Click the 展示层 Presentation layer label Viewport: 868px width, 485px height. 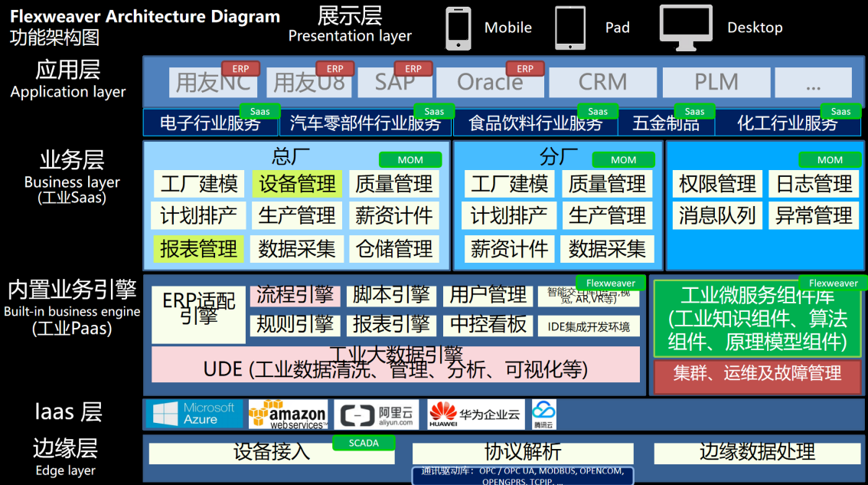click(x=350, y=25)
